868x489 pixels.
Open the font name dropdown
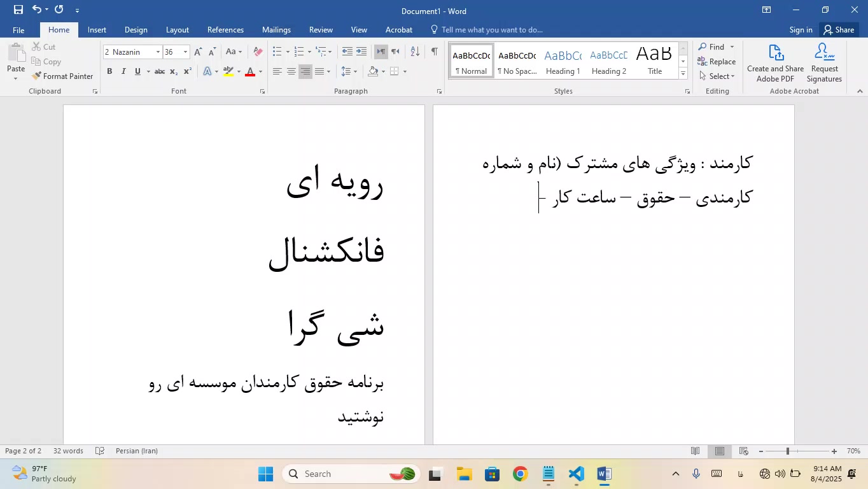tap(158, 52)
